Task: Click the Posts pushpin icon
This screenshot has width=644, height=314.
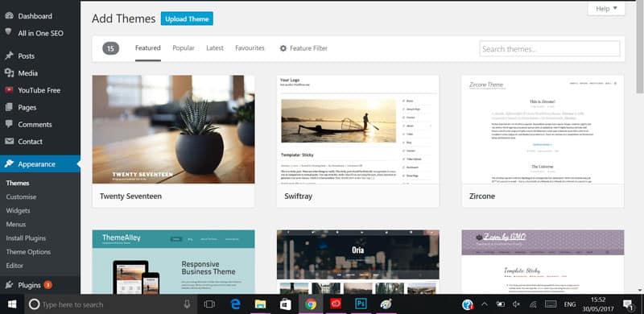Action: pyautogui.click(x=9, y=56)
